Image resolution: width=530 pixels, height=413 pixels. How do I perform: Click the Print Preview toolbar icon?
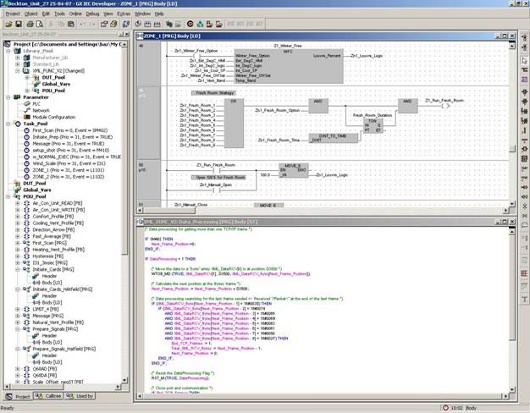tap(40, 24)
